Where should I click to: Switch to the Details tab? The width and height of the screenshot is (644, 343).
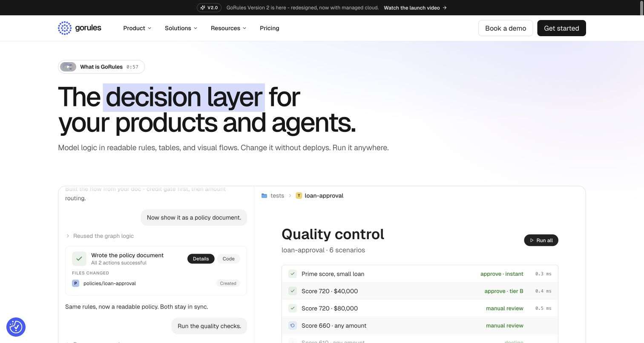(201, 259)
